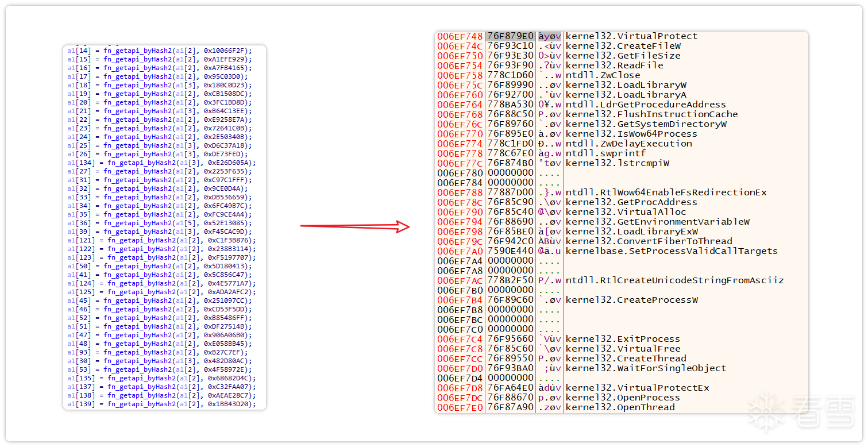Select the line assigning a1[23]
Viewport: 868px width, 447px height.
point(159,128)
